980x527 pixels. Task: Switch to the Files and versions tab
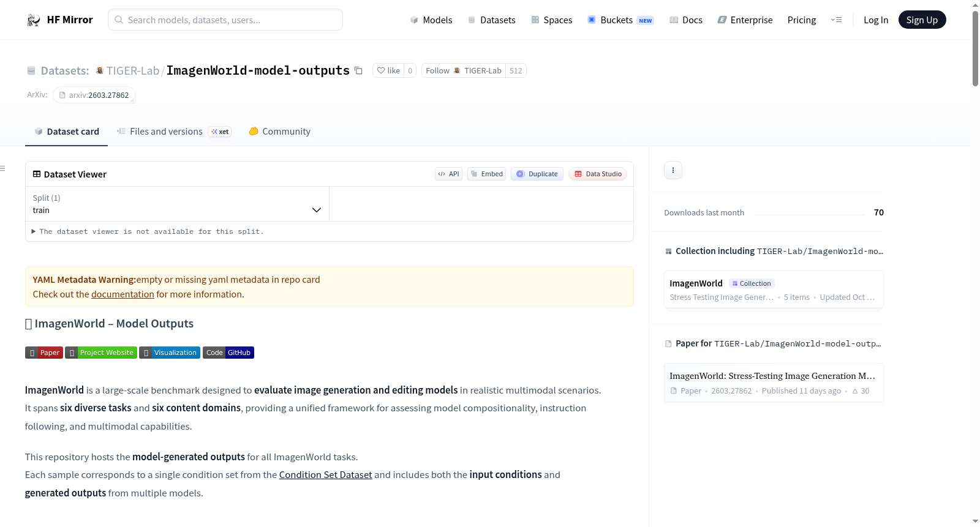(174, 132)
